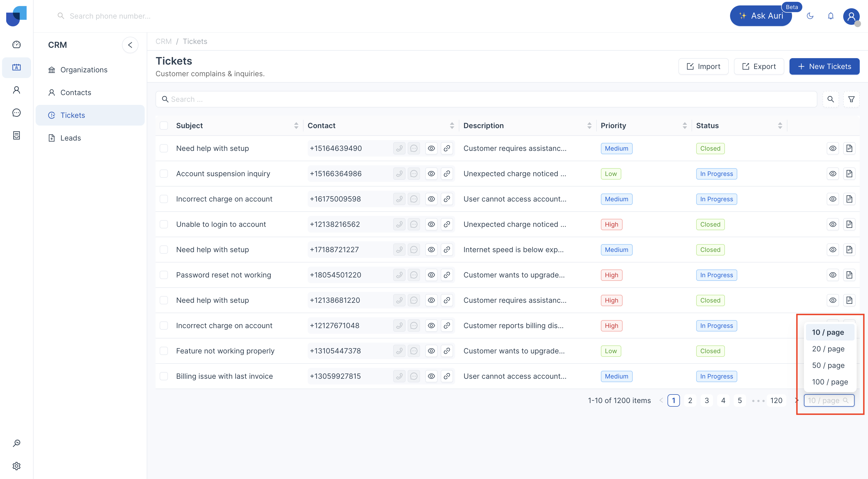This screenshot has height=479, width=868.
Task: Check the select-all header checkbox
Action: click(164, 126)
